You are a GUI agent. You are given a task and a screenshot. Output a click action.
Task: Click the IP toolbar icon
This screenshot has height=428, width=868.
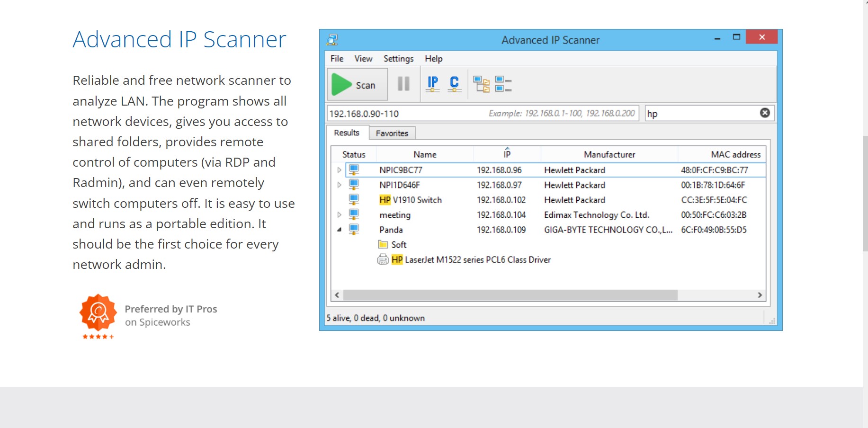coord(433,84)
